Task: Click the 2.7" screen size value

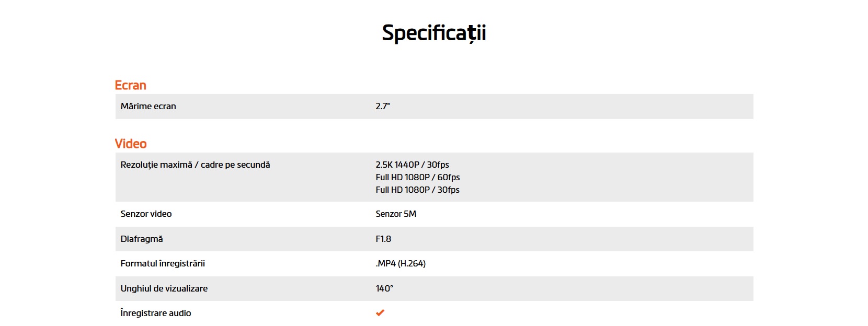Action: coord(383,106)
